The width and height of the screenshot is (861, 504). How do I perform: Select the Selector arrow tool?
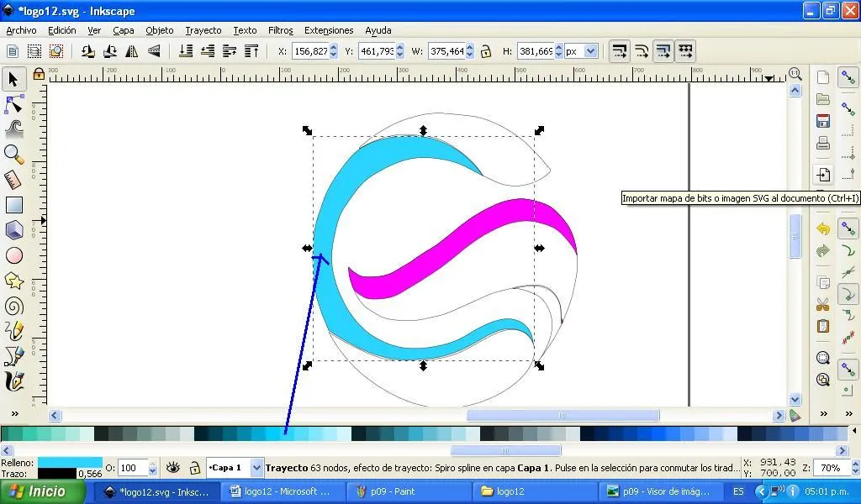[x=13, y=79]
